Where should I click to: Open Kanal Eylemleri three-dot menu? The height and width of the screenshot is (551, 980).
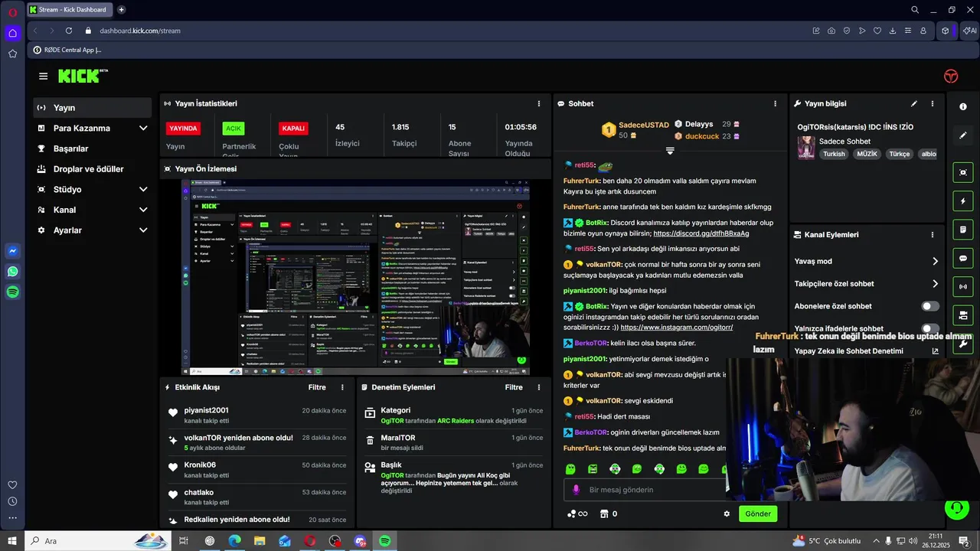[x=933, y=235]
